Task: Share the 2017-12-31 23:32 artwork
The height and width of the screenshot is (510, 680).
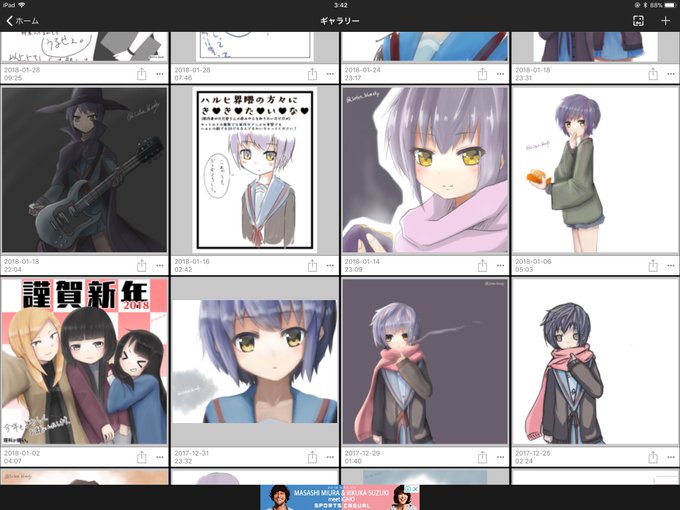Action: [x=312, y=457]
